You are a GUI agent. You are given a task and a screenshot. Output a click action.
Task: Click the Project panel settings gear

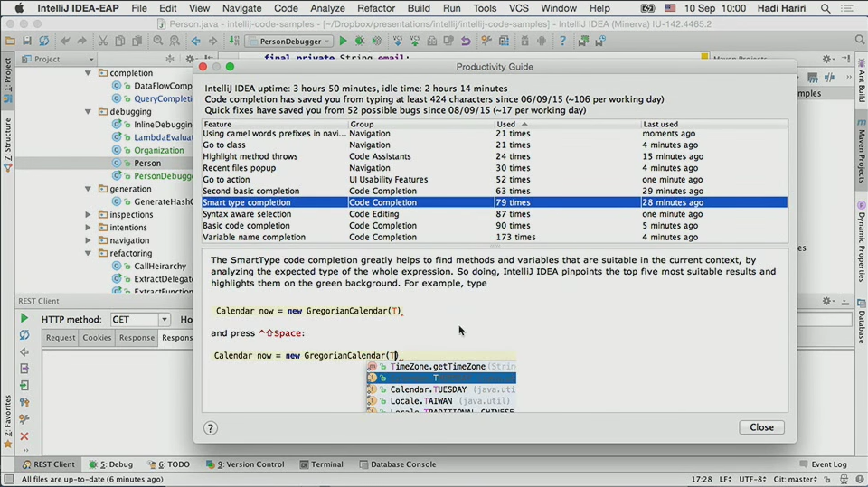[190, 59]
